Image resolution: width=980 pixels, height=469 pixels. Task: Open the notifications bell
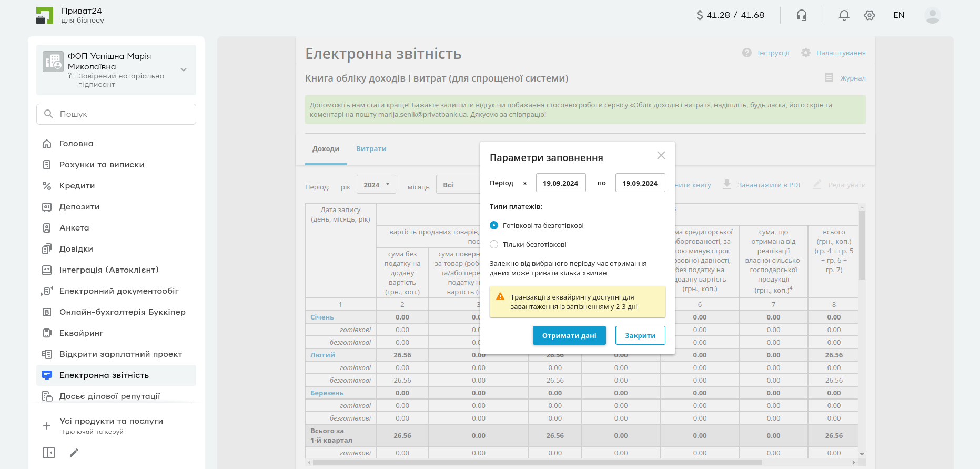844,15
